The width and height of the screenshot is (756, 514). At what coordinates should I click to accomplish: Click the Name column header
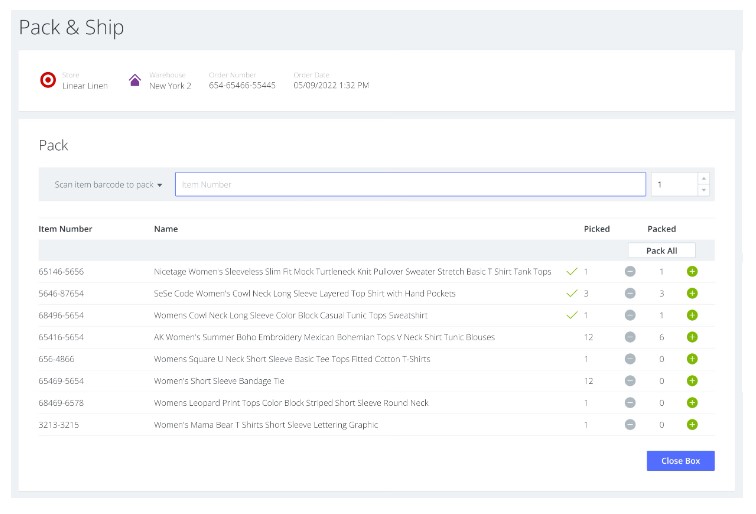click(166, 229)
